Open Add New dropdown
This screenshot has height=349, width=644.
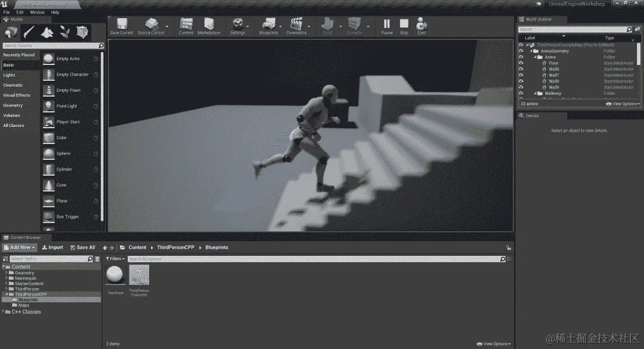19,248
